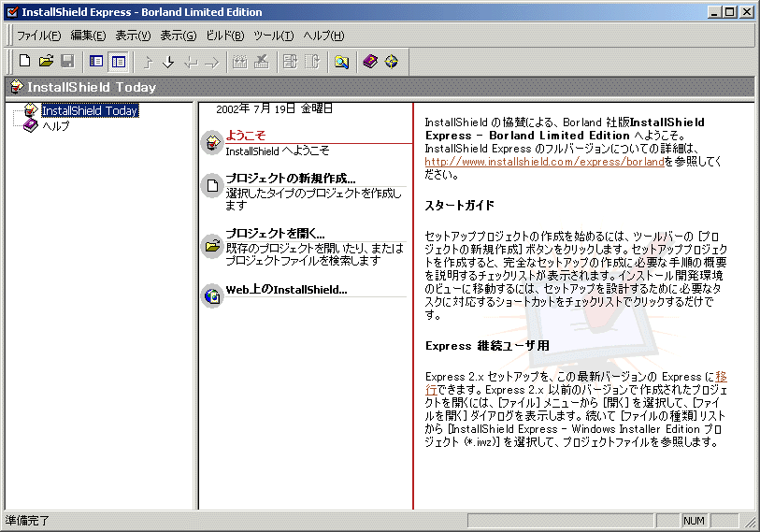This screenshot has height=532, width=760.
Task: Open the ツール(T) menu
Action: pyautogui.click(x=273, y=36)
